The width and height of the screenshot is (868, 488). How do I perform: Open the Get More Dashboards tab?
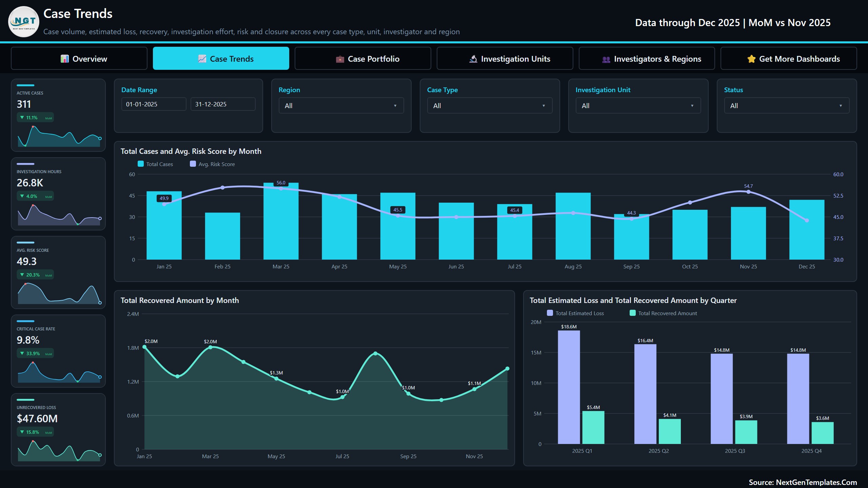pyautogui.click(x=789, y=58)
